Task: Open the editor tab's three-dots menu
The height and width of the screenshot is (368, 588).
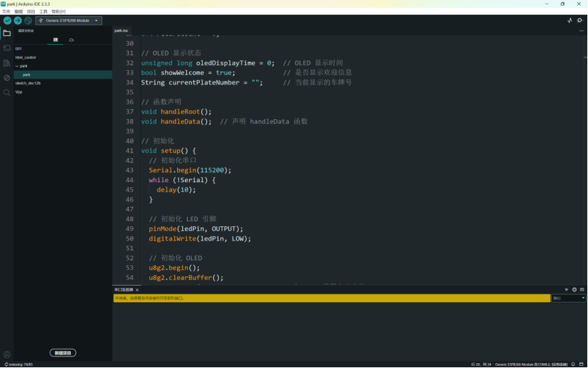Action: pos(581,30)
